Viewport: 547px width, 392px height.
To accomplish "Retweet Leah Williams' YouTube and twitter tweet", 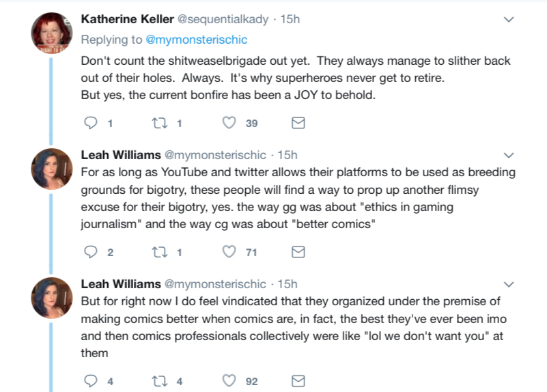I will click(160, 252).
